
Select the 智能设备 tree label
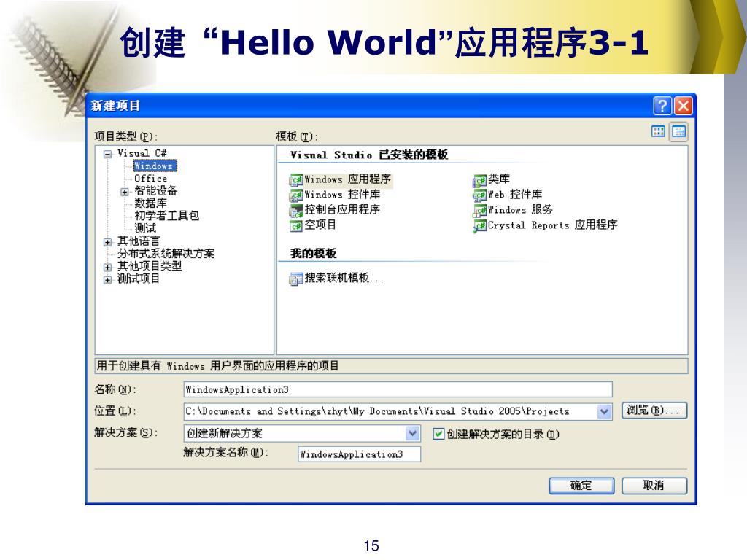coord(155,191)
